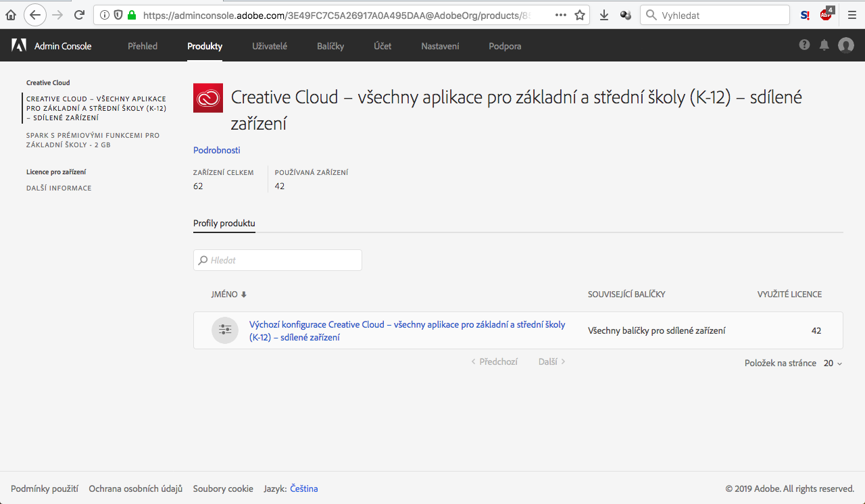Click the Další pagination button
Image resolution: width=865 pixels, height=504 pixels.
coord(552,361)
